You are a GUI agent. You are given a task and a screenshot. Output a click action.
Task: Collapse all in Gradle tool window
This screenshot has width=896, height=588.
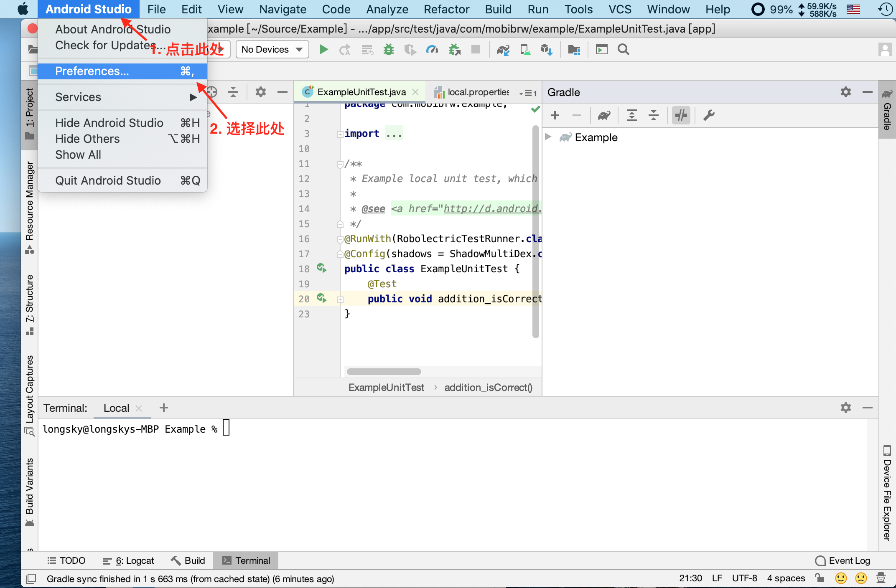click(654, 115)
